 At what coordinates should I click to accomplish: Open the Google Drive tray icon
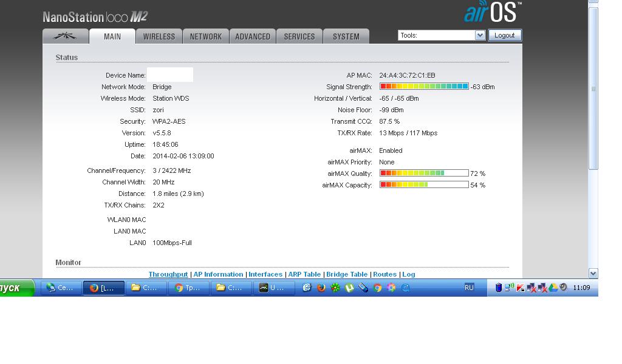pyautogui.click(x=553, y=288)
